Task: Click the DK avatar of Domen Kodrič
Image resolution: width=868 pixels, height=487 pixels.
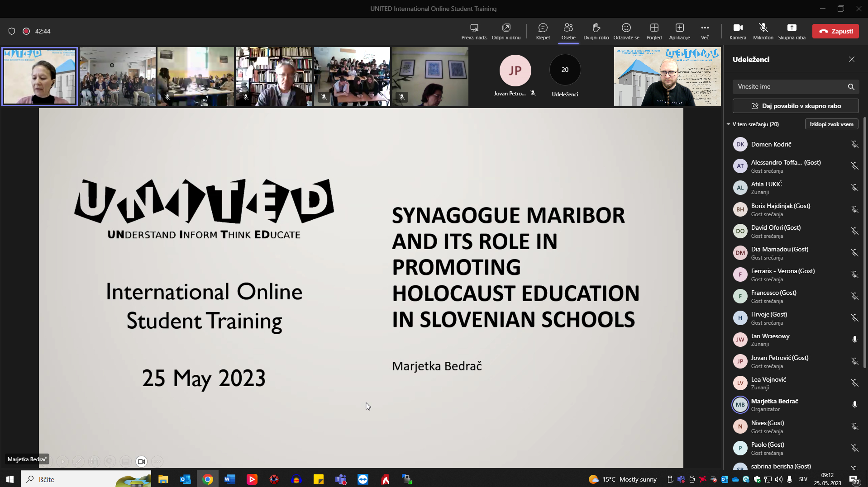Action: point(740,144)
